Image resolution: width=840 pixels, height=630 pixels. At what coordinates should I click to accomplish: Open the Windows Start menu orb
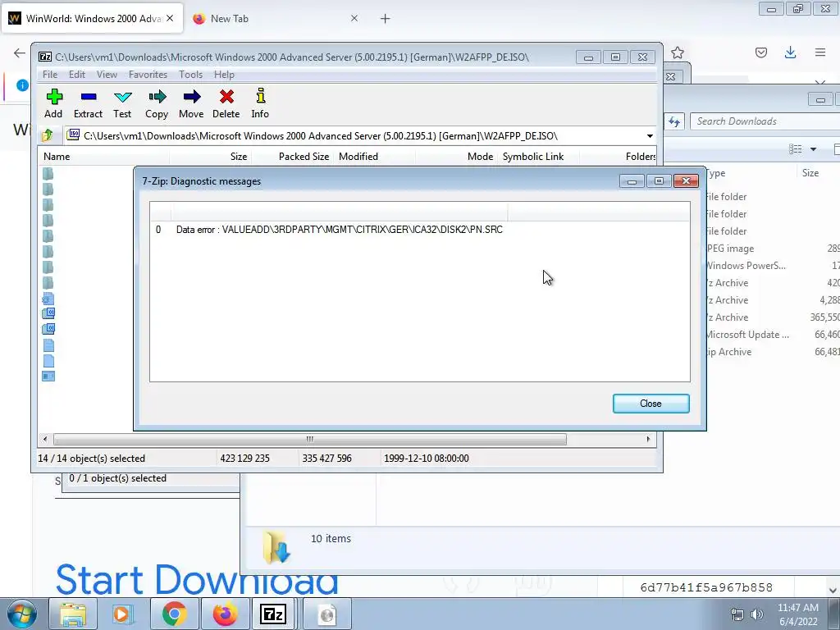21,614
